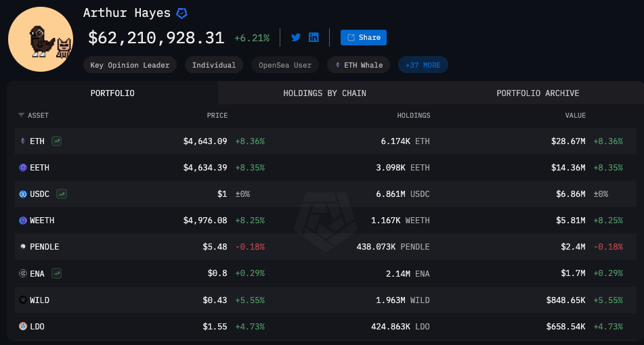This screenshot has height=345, width=644.
Task: Click the Arthur Hayes avatar image
Action: (41, 39)
